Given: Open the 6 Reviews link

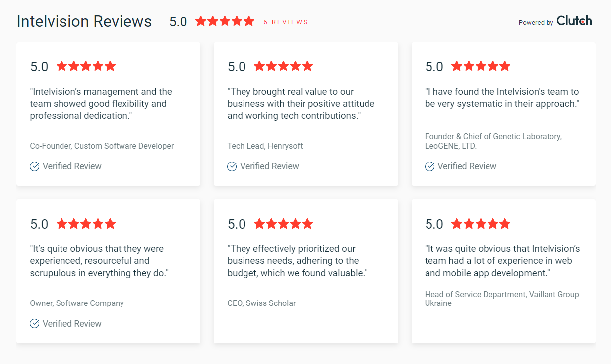Looking at the screenshot, I should tap(286, 22).
